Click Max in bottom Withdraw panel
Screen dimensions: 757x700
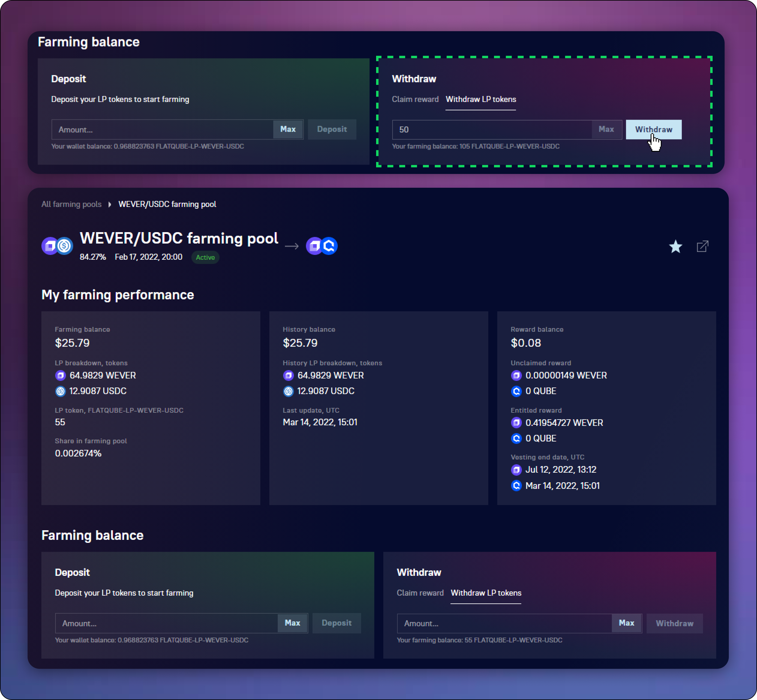pyautogui.click(x=626, y=623)
